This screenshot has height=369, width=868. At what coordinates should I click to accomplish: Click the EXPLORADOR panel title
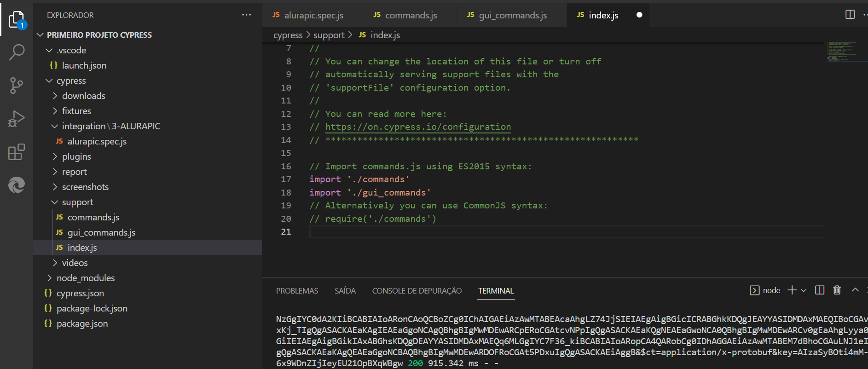pyautogui.click(x=70, y=15)
